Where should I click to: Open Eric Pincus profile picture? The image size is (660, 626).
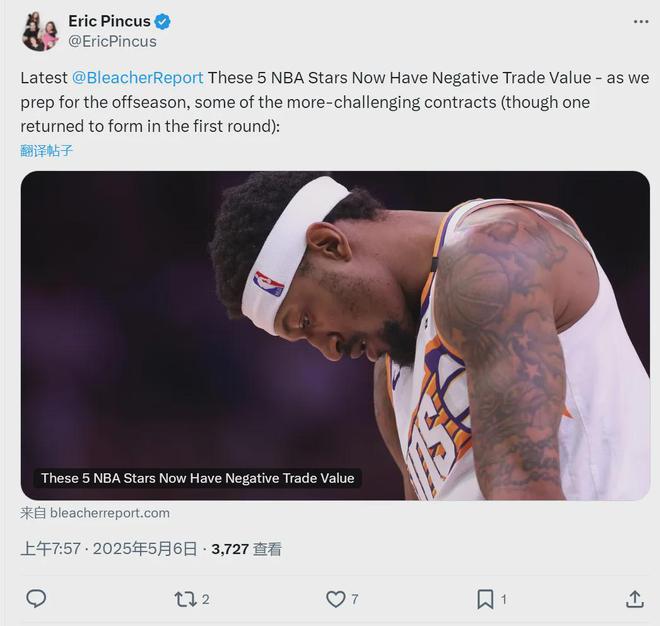click(x=40, y=31)
